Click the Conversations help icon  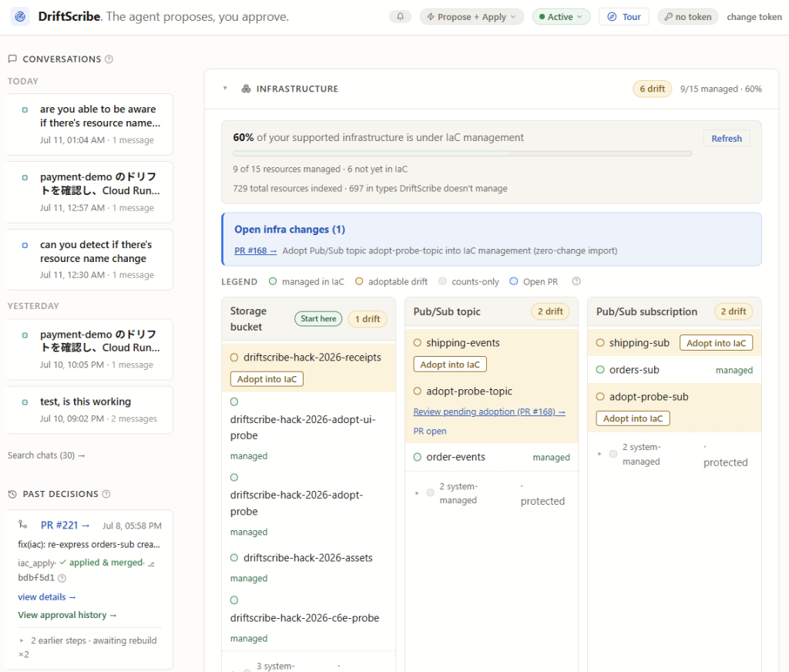pyautogui.click(x=109, y=59)
